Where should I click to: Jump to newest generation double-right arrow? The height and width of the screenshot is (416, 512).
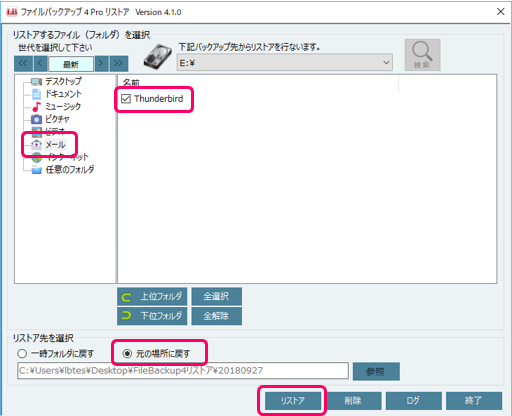tap(119, 63)
